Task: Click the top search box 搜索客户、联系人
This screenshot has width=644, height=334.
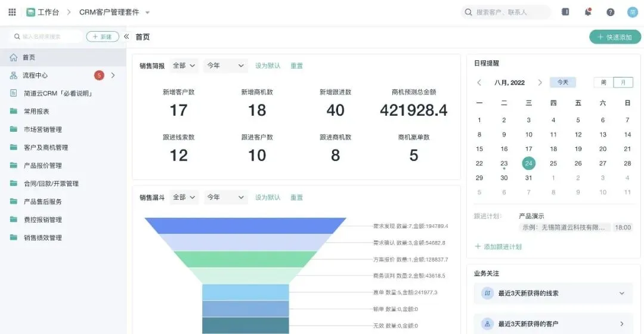Action: (x=506, y=13)
